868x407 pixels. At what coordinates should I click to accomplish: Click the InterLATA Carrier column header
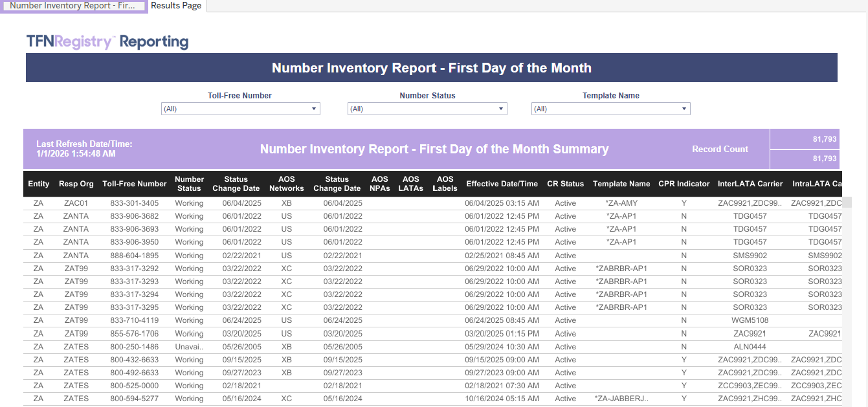coord(750,184)
